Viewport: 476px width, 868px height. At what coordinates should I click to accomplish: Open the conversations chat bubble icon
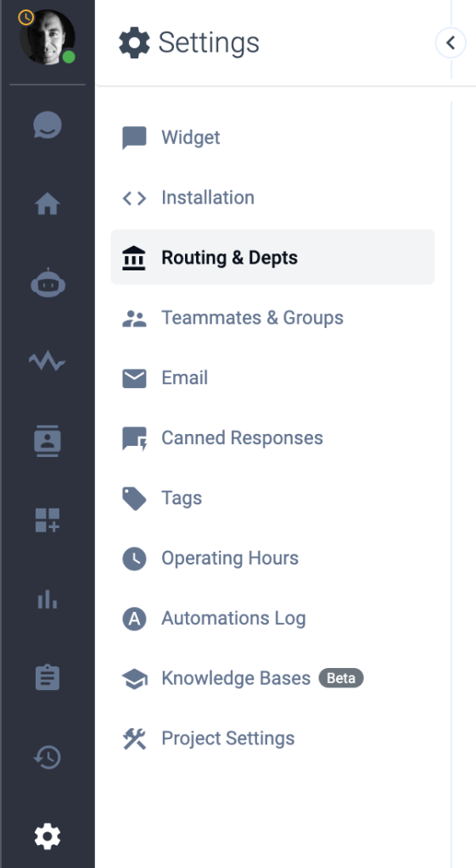click(x=48, y=125)
